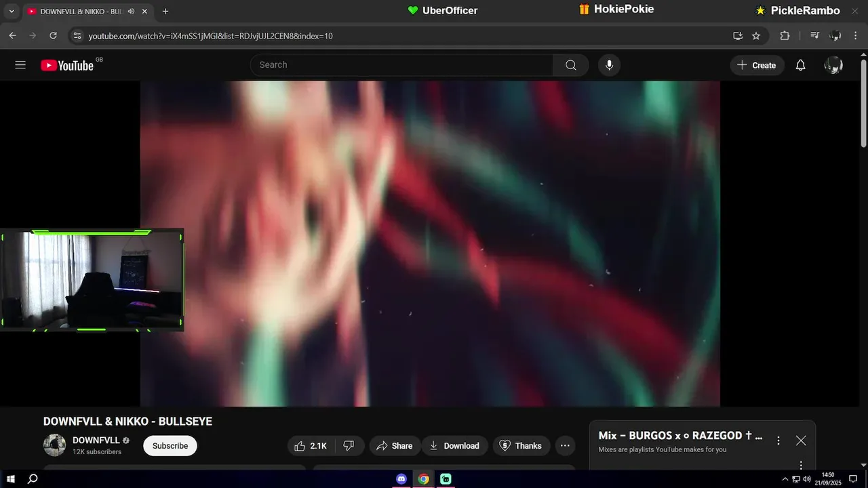
Task: Close the Mix playlist panel
Action: [x=801, y=441]
